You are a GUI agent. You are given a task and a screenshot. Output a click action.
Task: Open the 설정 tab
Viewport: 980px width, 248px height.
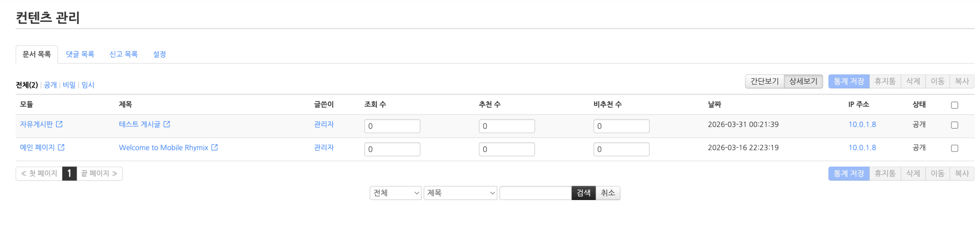(x=159, y=54)
